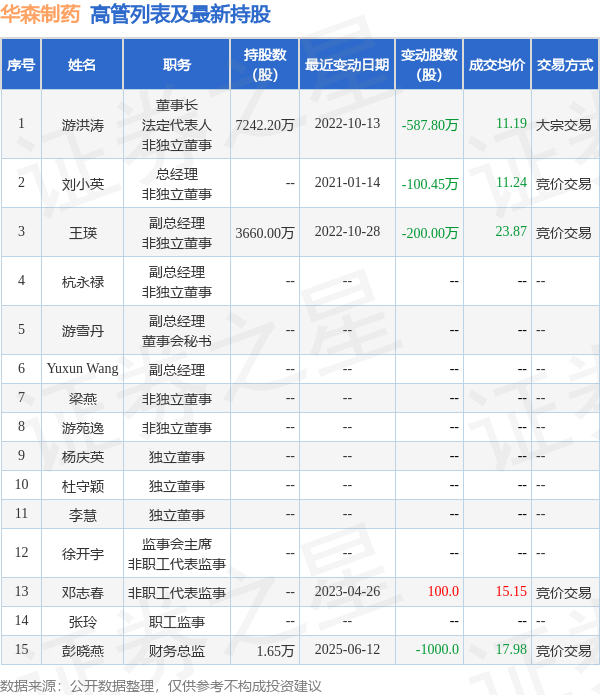Click the name 彭晓燕
Screen dimensions: 600x695
point(83,651)
